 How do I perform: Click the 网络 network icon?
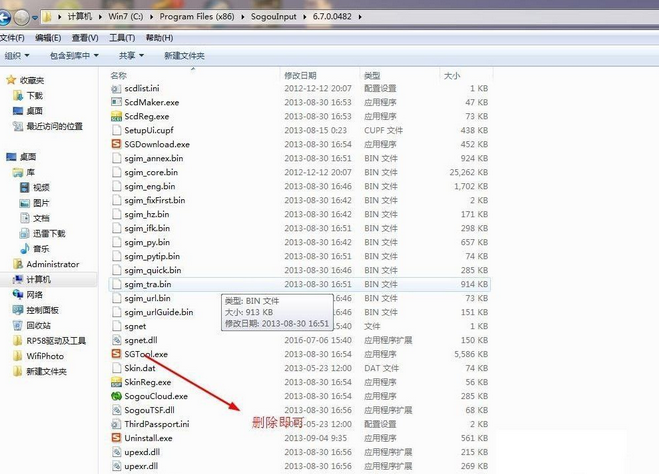18,295
